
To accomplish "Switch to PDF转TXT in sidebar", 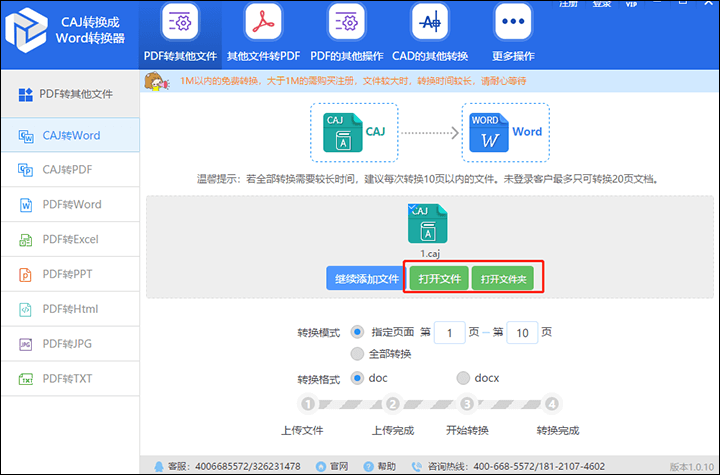I will click(70, 379).
